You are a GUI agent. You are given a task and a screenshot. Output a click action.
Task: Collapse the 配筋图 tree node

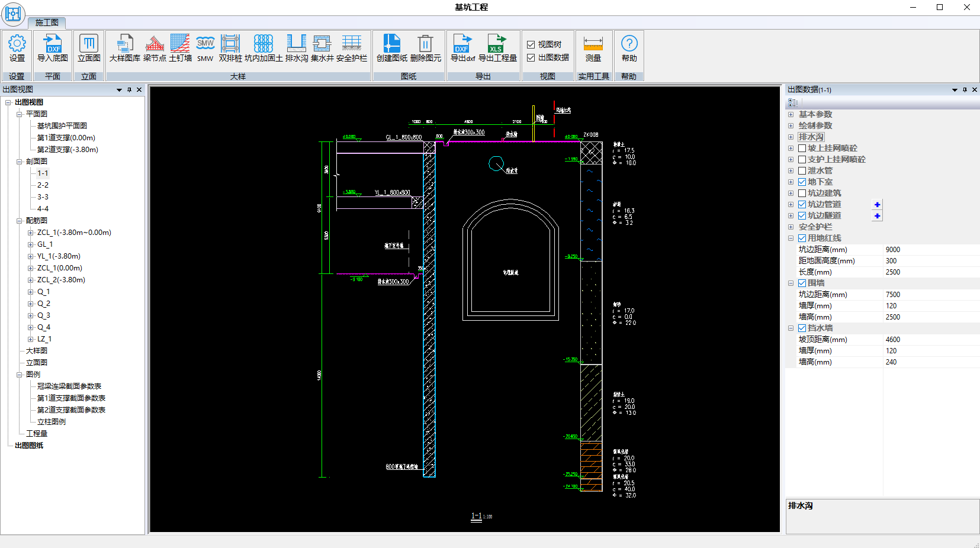tap(19, 221)
